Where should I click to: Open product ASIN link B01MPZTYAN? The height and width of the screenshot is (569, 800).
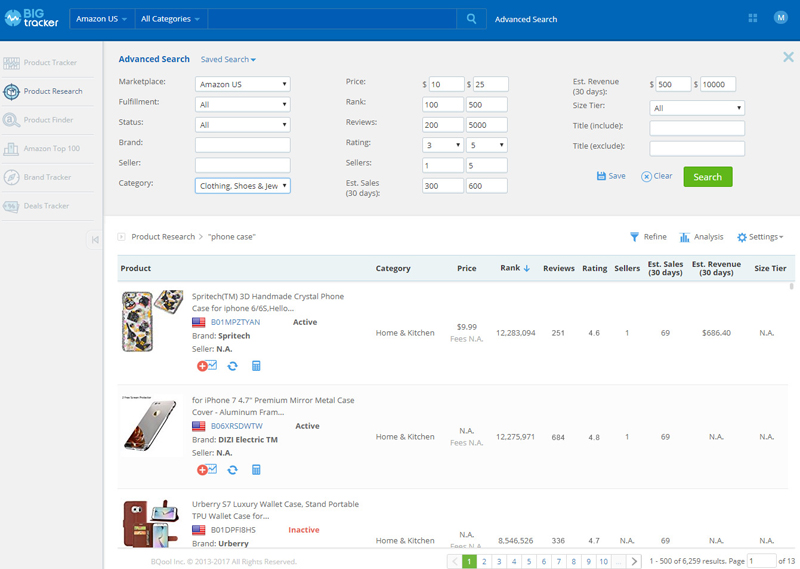point(235,323)
